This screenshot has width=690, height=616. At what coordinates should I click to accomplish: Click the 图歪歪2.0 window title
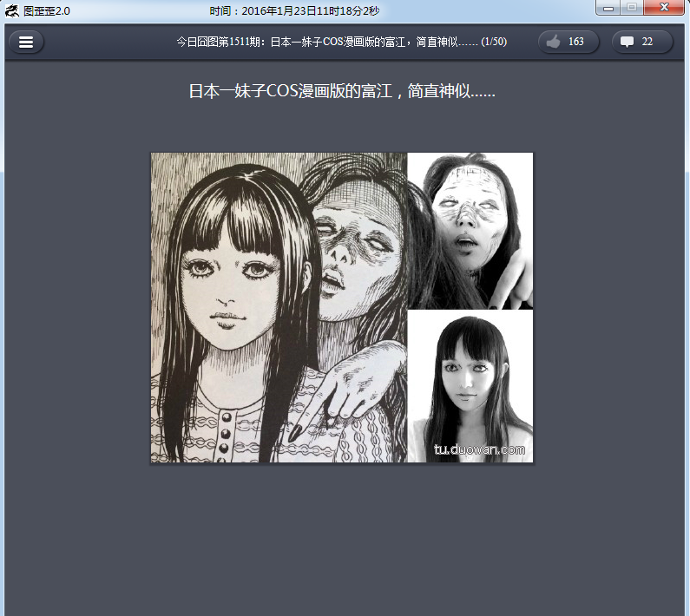(x=47, y=11)
